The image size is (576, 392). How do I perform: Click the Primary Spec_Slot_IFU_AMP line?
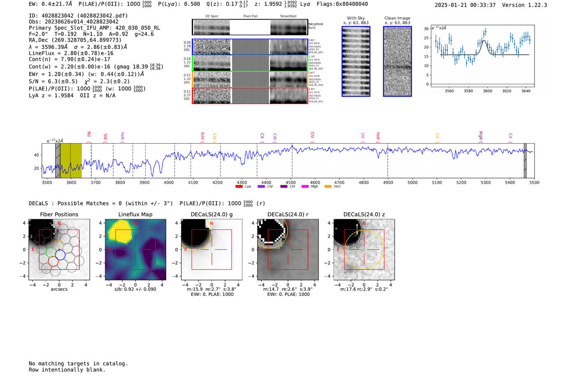pos(94,28)
